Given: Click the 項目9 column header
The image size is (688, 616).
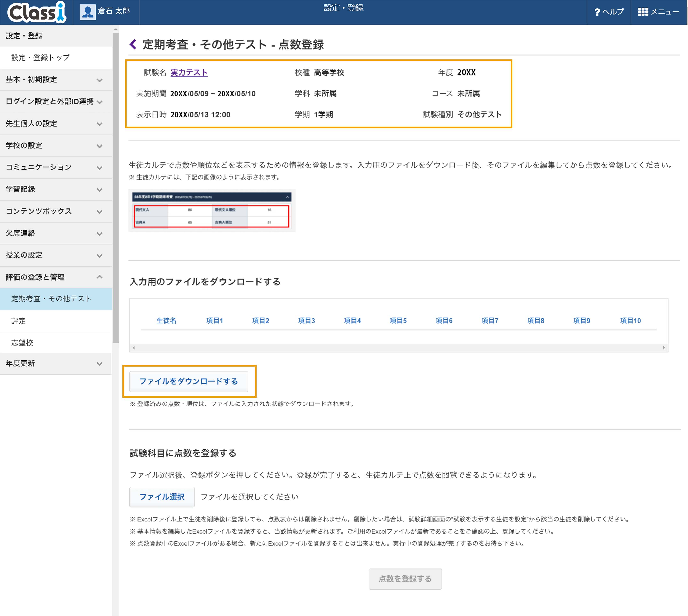Looking at the screenshot, I should (x=581, y=321).
